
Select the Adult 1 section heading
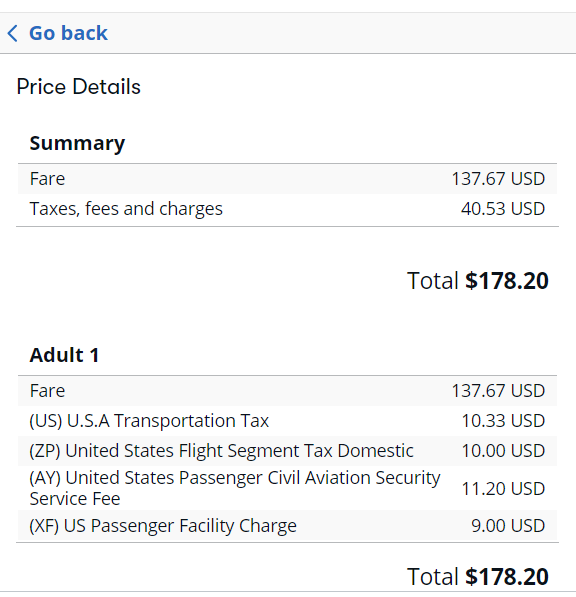(64, 355)
